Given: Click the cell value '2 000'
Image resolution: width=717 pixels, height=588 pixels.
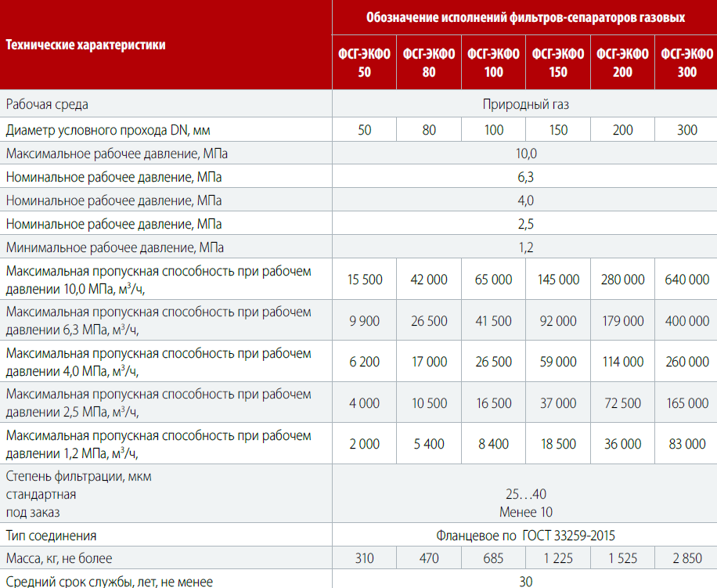Looking at the screenshot, I should pyautogui.click(x=365, y=444).
